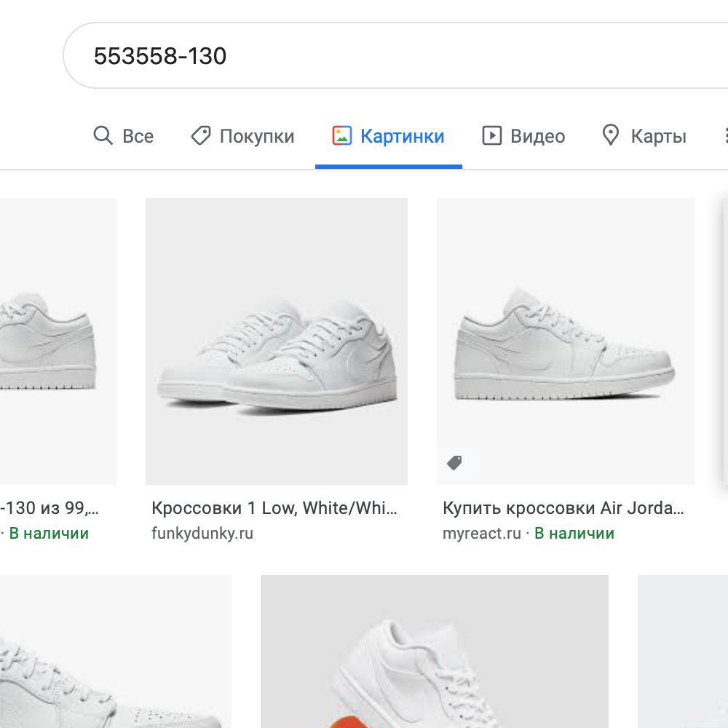
Task: Click the search field containing 553558-130
Action: (x=364, y=56)
